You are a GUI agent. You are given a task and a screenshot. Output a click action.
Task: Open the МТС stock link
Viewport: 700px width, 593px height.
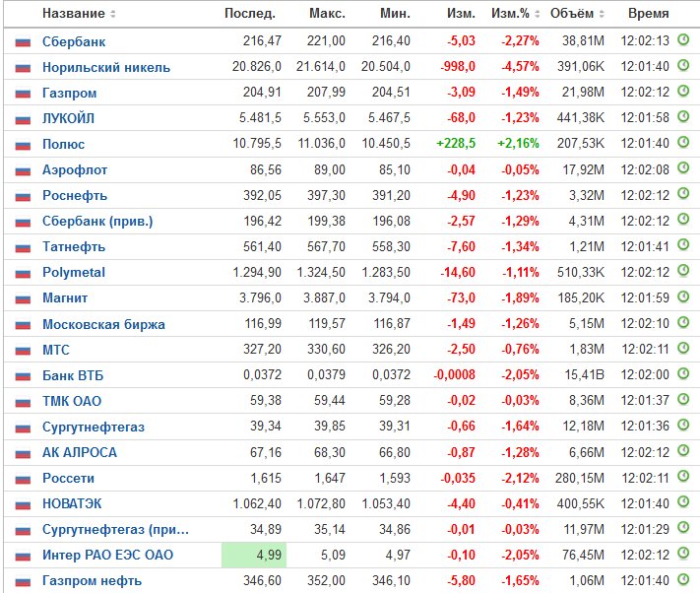pos(56,350)
